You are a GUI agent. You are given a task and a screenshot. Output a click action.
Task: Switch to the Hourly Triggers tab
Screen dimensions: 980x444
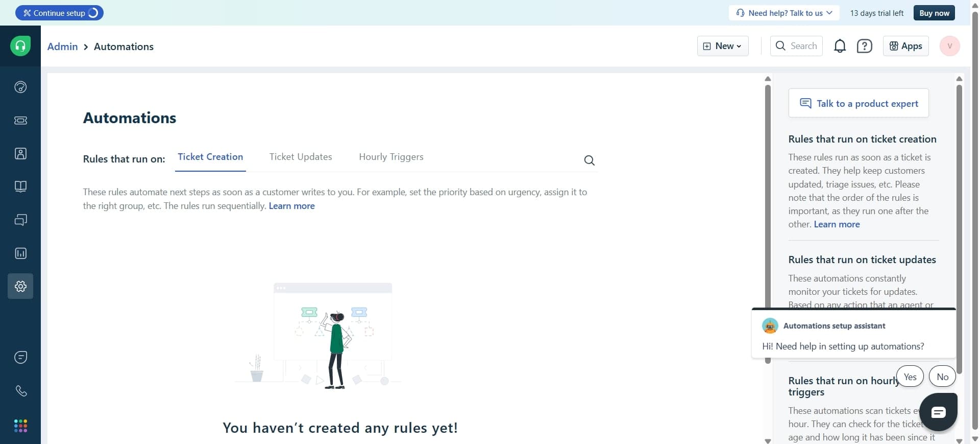tap(391, 157)
